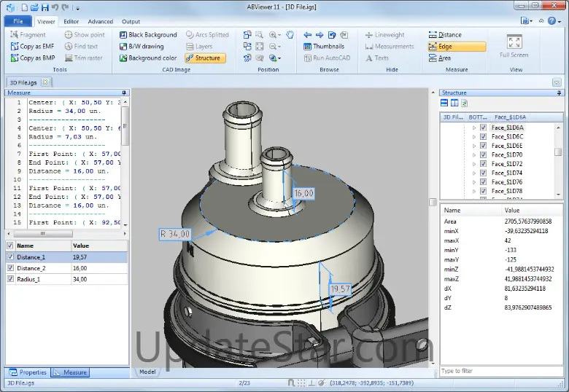Expand the Face_$1D70 tree node

click(x=473, y=154)
